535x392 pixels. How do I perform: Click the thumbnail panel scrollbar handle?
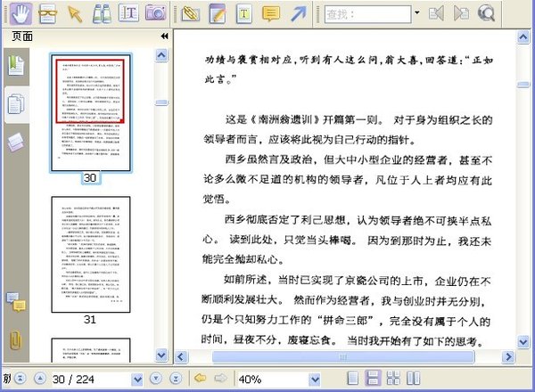(x=161, y=102)
